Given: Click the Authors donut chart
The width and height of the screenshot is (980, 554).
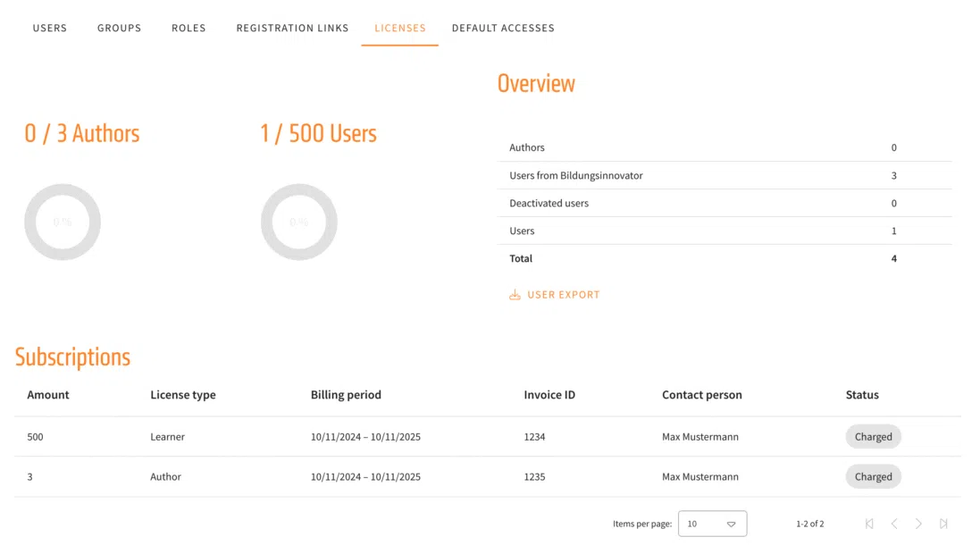Looking at the screenshot, I should 63,222.
